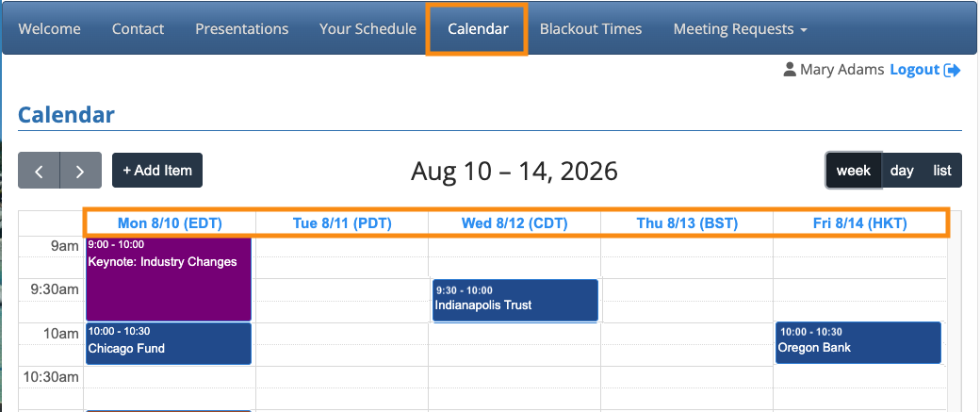Open the Mon 8/10 (EDT) day header

[170, 223]
